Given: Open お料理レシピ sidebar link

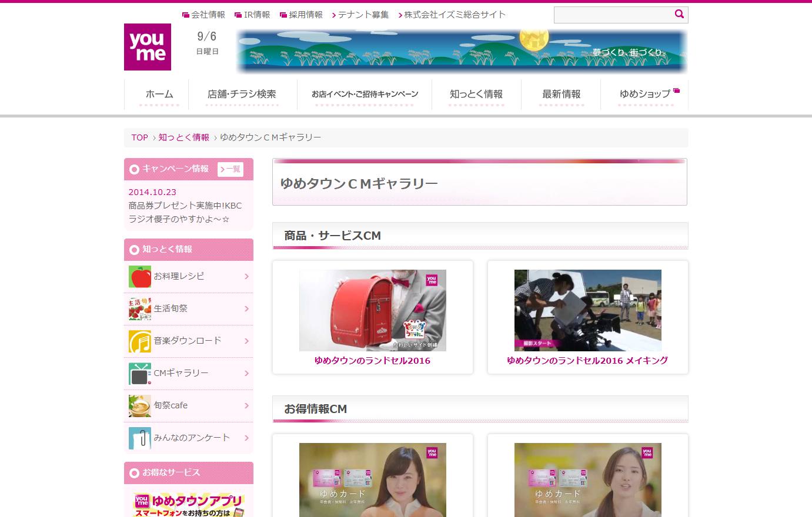Looking at the screenshot, I should point(179,276).
